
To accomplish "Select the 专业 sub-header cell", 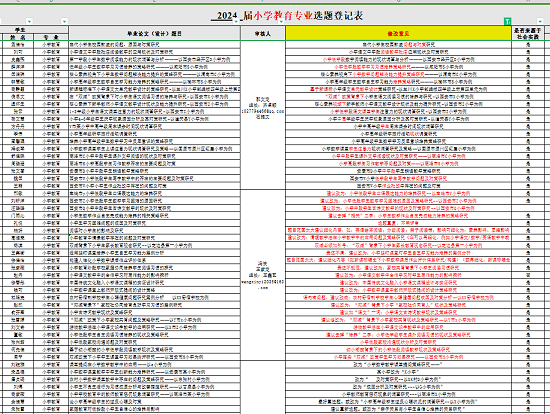I will coord(51,37).
